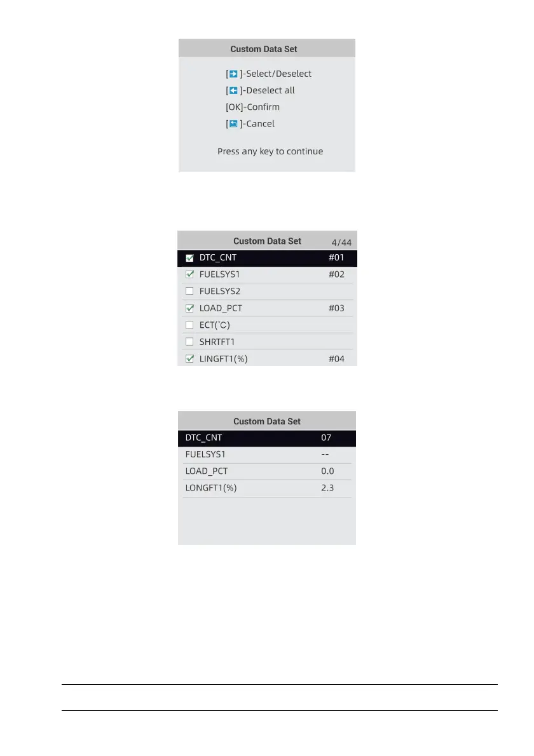Uncheck the FUELSYS1 checkbox
Viewport: 534px width, 756px height.
(x=189, y=275)
